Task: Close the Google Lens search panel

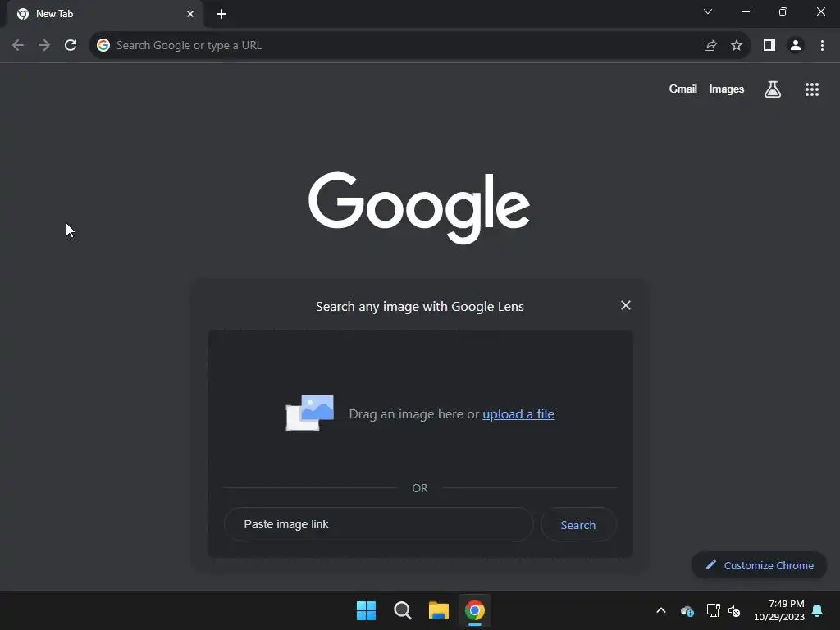Action: pyautogui.click(x=626, y=305)
